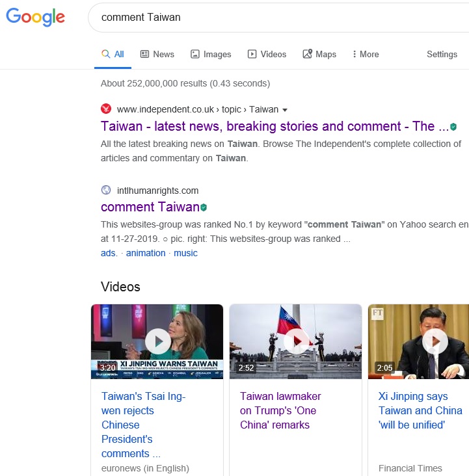This screenshot has height=476, width=469.
Task: Click the intlhumanrights.com globe favicon
Action: tap(106, 191)
